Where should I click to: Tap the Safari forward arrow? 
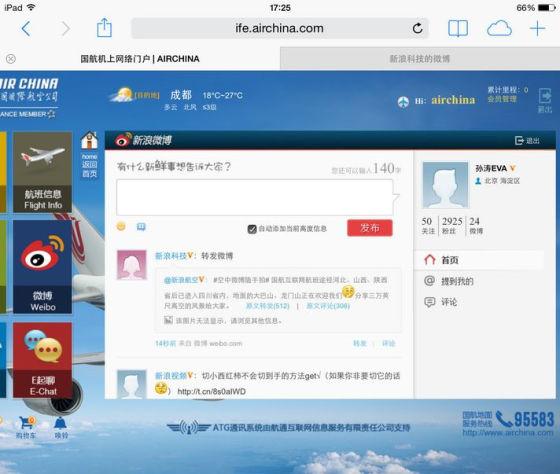tap(65, 28)
